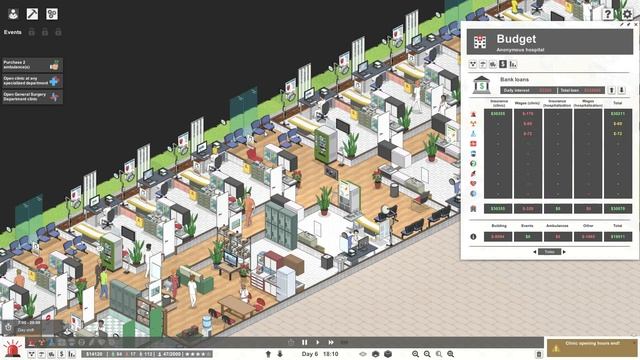Select the build mode hammer icon
640x360 pixels.
[x=32, y=14]
